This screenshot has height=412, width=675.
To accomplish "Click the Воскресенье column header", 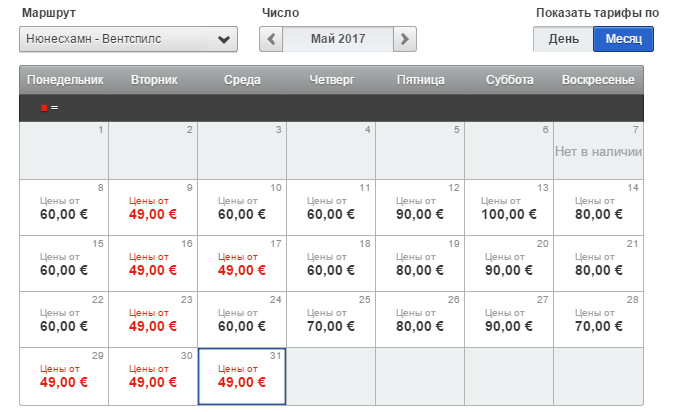I will coord(600,80).
